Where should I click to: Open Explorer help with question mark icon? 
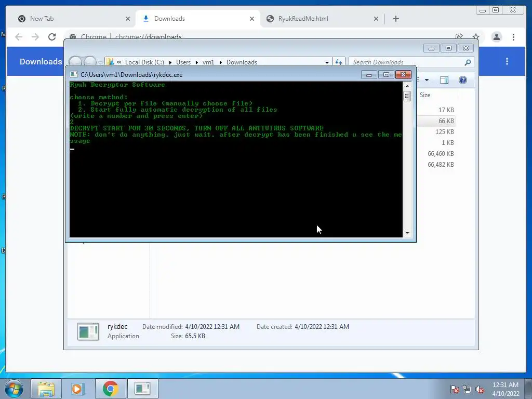[x=463, y=80]
